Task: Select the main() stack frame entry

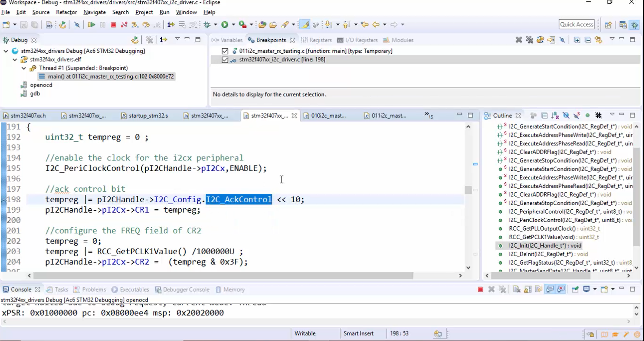Action: [107, 77]
